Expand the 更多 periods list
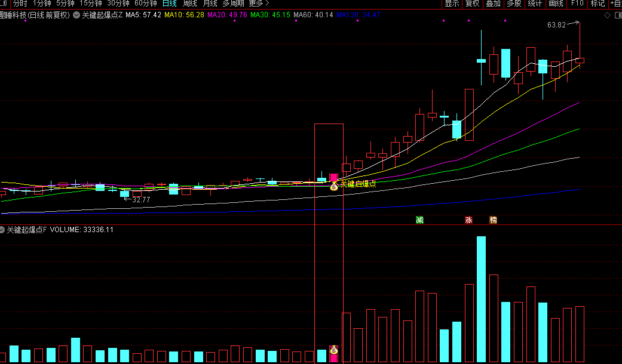This screenshot has height=364, width=622. coord(259,4)
